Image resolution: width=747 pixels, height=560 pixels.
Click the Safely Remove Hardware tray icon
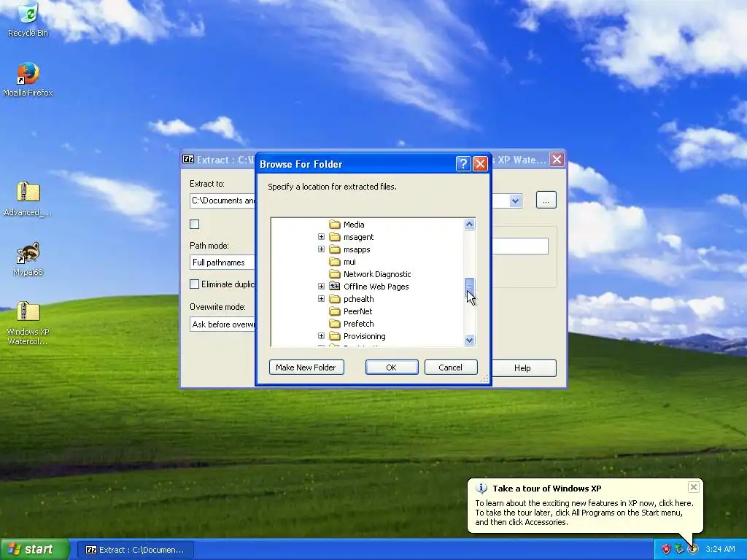coord(679,550)
